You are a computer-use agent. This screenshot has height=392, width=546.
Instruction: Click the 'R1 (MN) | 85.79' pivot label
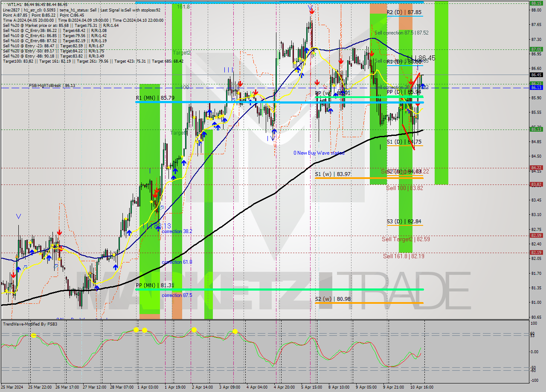155,98
